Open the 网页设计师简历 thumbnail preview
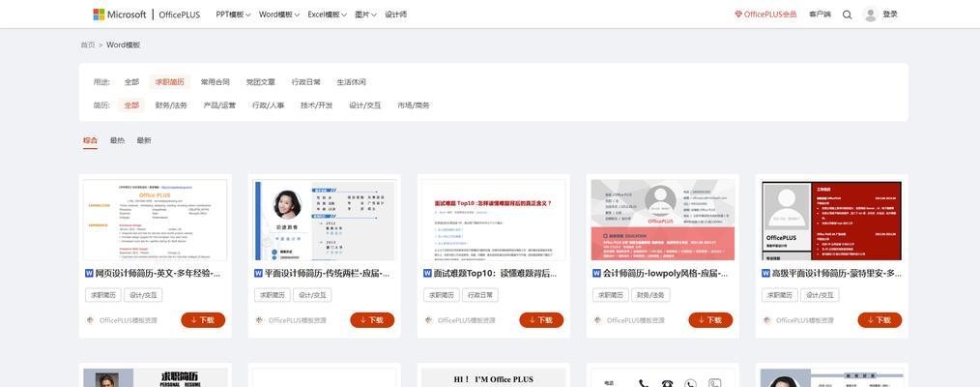The image size is (980, 387). pyautogui.click(x=155, y=220)
